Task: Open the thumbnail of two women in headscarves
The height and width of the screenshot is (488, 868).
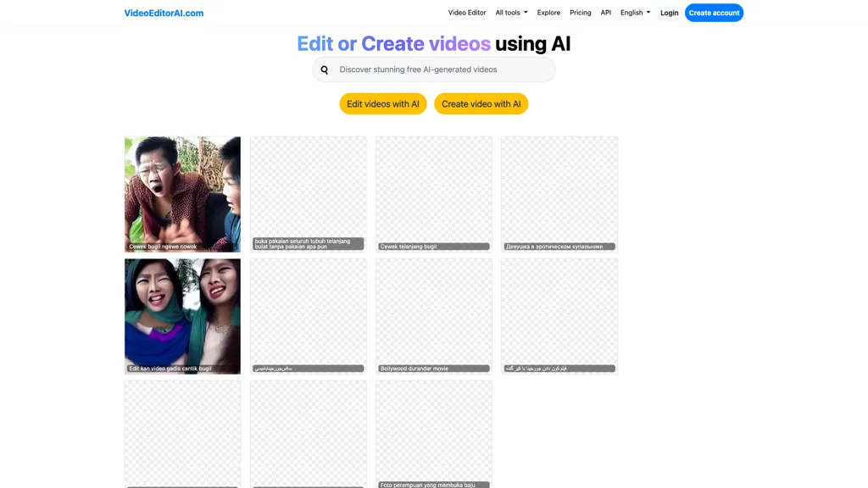Action: click(x=183, y=316)
